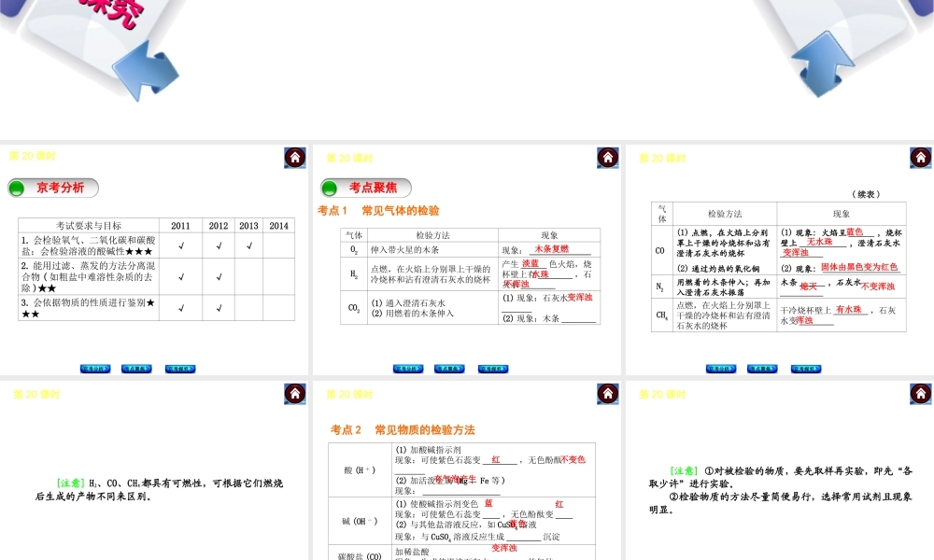The height and width of the screenshot is (560, 934).
Task: Click the 2011 column header
Action: point(180,226)
